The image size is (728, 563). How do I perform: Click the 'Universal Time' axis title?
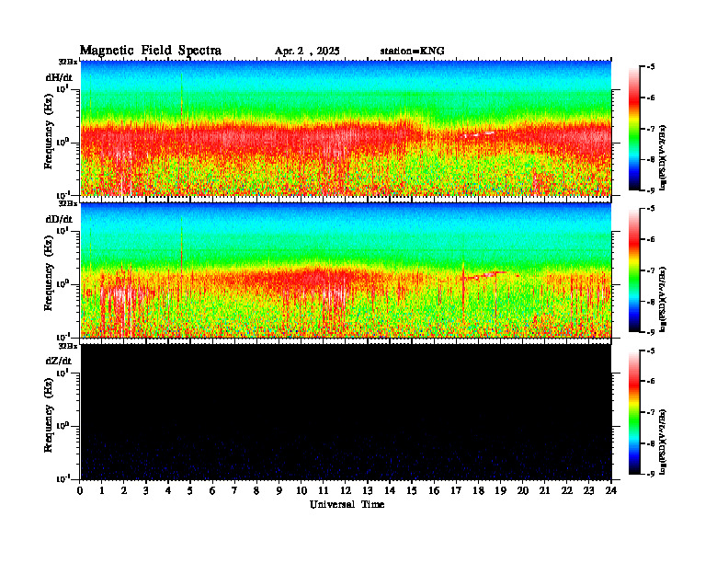[347, 504]
